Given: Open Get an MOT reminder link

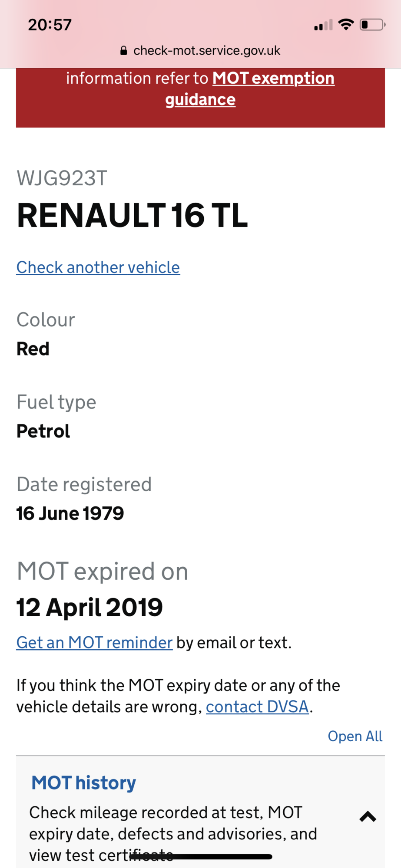Looking at the screenshot, I should click(94, 642).
